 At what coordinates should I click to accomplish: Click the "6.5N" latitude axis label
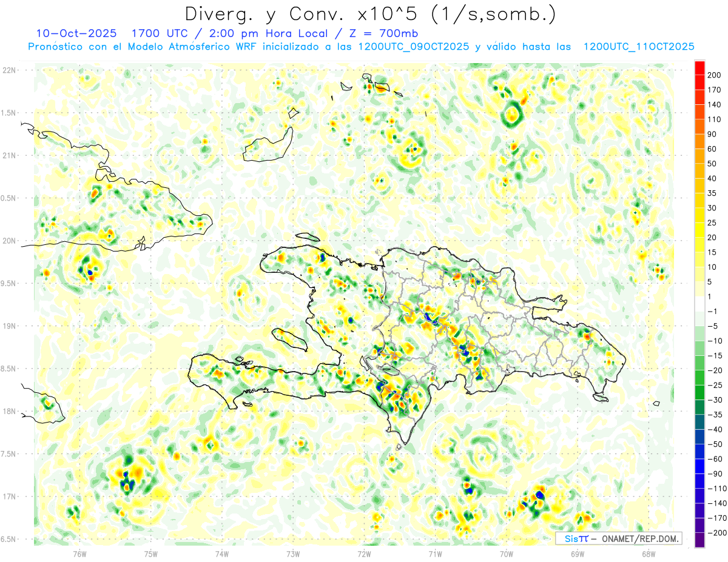click(8, 539)
